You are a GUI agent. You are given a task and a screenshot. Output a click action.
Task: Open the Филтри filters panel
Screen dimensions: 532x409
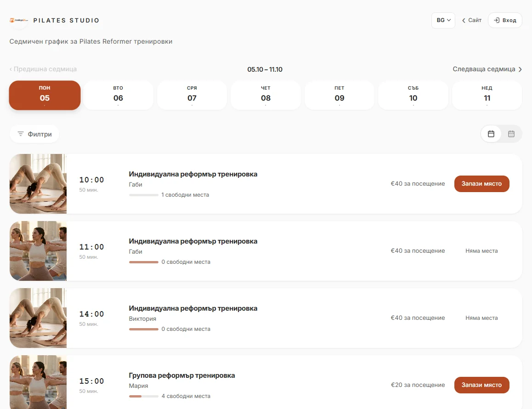34,134
